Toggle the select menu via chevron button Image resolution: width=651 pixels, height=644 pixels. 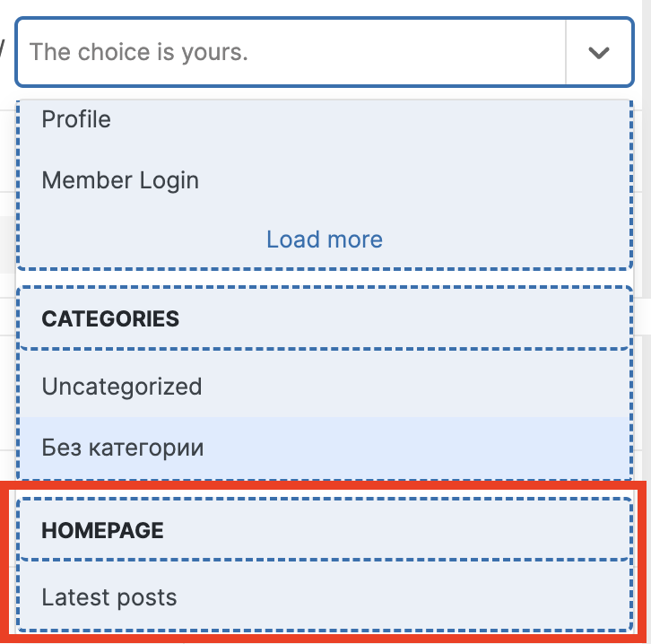598,52
